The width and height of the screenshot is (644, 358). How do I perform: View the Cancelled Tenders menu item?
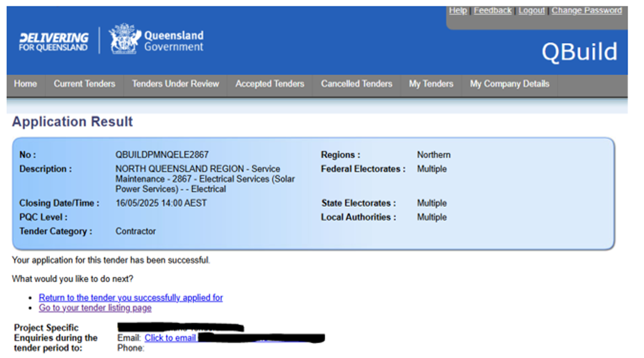click(x=357, y=84)
